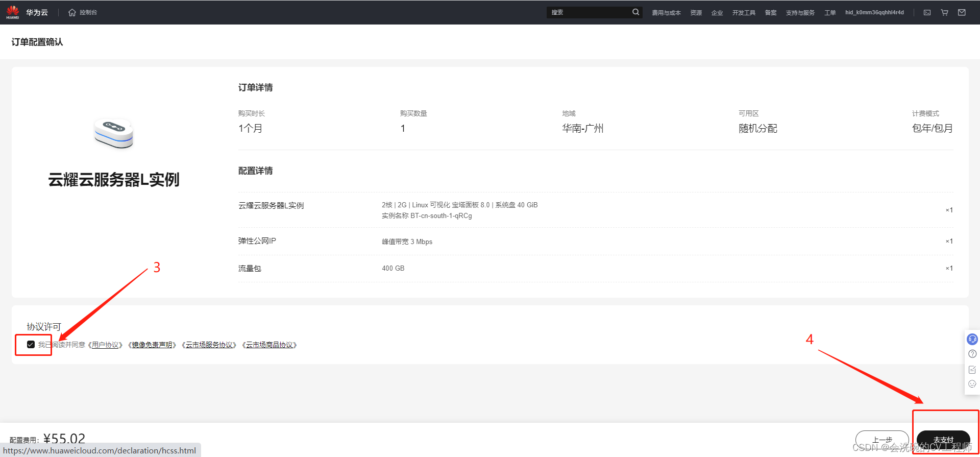Screen dimensions: 980x457
Task: Open the customer service headset icon
Action: point(972,339)
